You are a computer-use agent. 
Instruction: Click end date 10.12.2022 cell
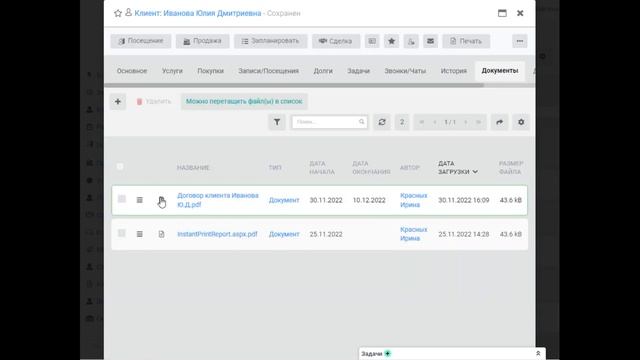point(369,200)
